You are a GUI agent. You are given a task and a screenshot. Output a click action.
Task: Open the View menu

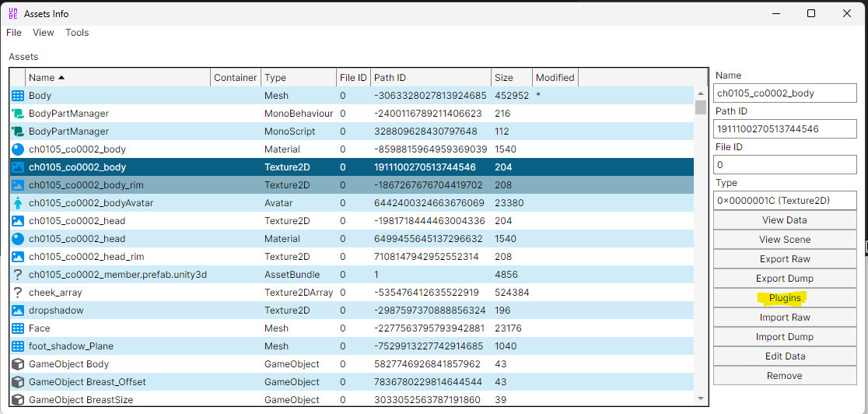click(x=44, y=33)
